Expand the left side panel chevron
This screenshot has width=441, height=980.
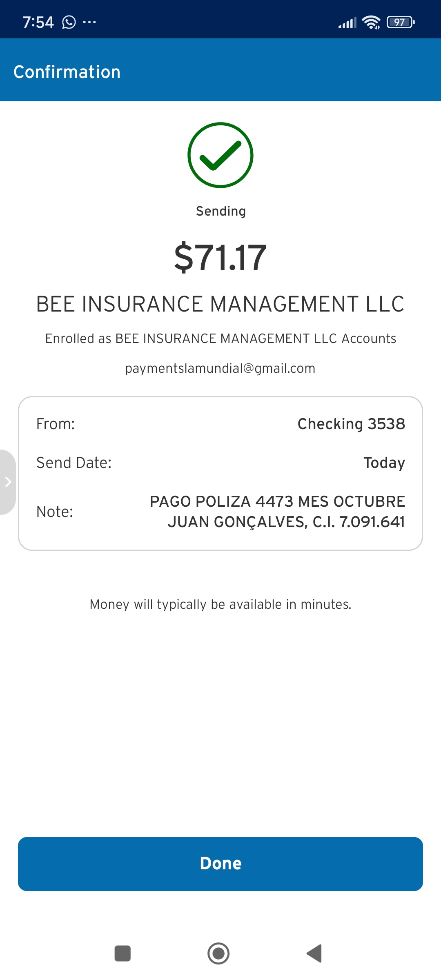[8, 482]
